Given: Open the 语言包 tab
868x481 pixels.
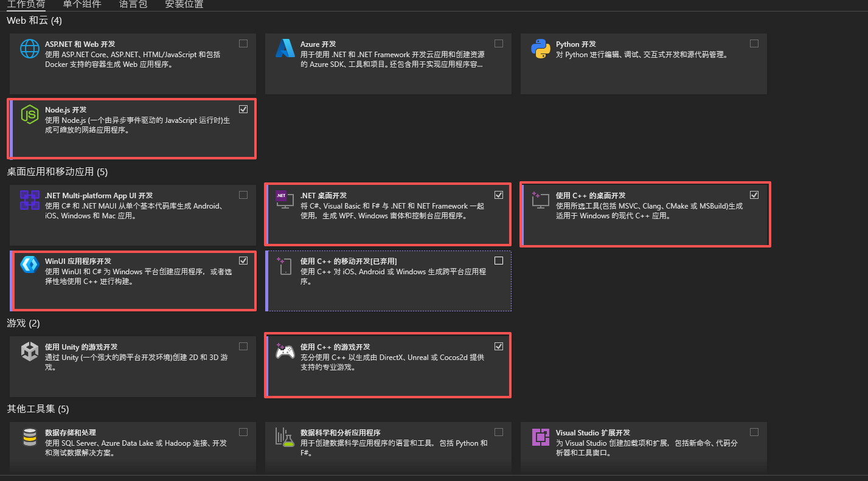Looking at the screenshot, I should tap(133, 4).
